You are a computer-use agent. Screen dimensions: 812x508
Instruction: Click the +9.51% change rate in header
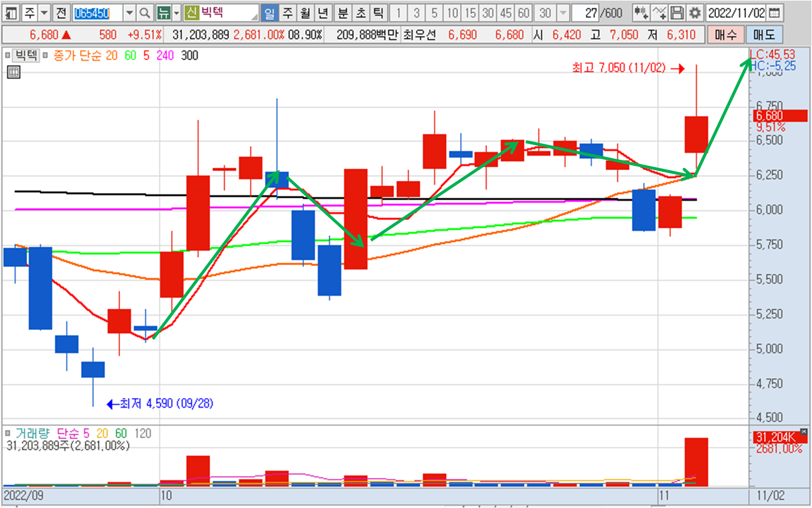[145, 35]
